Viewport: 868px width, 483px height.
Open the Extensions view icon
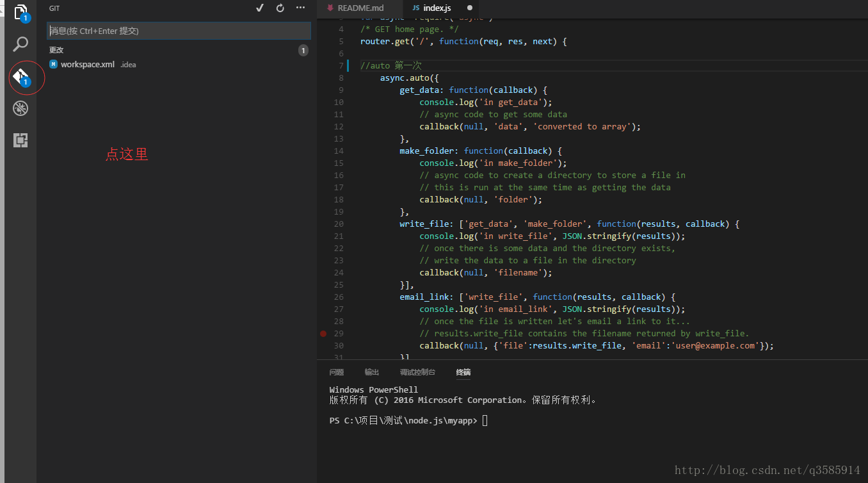[20, 140]
